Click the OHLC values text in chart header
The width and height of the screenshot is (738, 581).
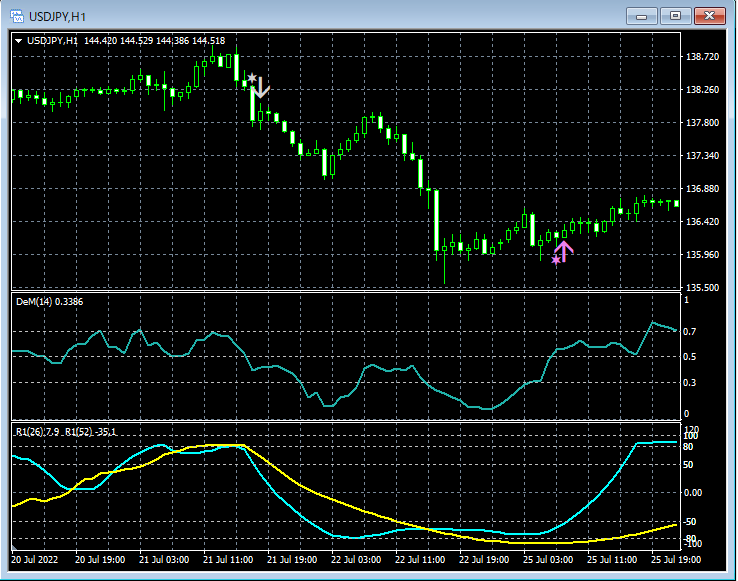pyautogui.click(x=155, y=41)
